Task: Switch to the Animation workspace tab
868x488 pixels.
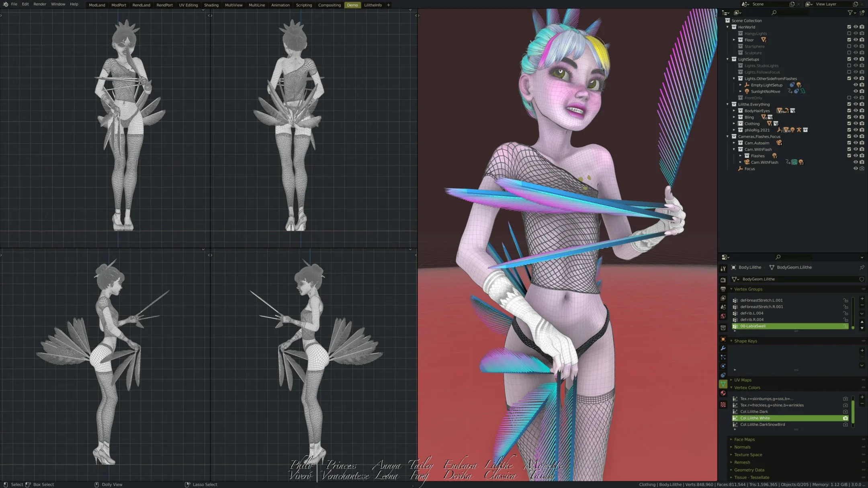Action: point(280,5)
